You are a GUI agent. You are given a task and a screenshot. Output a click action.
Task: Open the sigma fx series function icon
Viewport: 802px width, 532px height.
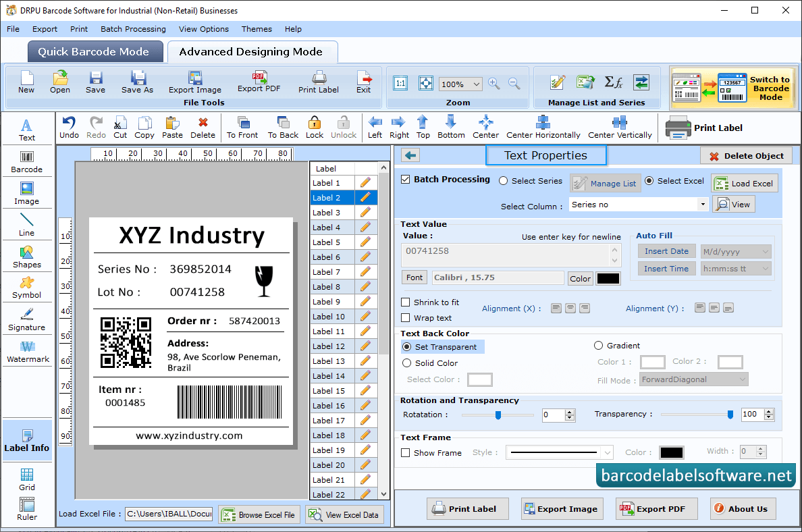point(613,82)
